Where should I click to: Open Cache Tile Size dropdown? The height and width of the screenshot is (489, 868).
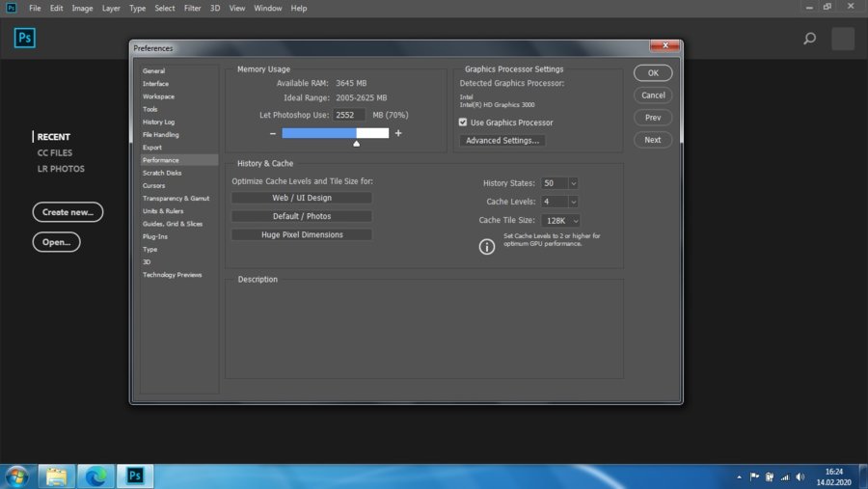(x=560, y=221)
